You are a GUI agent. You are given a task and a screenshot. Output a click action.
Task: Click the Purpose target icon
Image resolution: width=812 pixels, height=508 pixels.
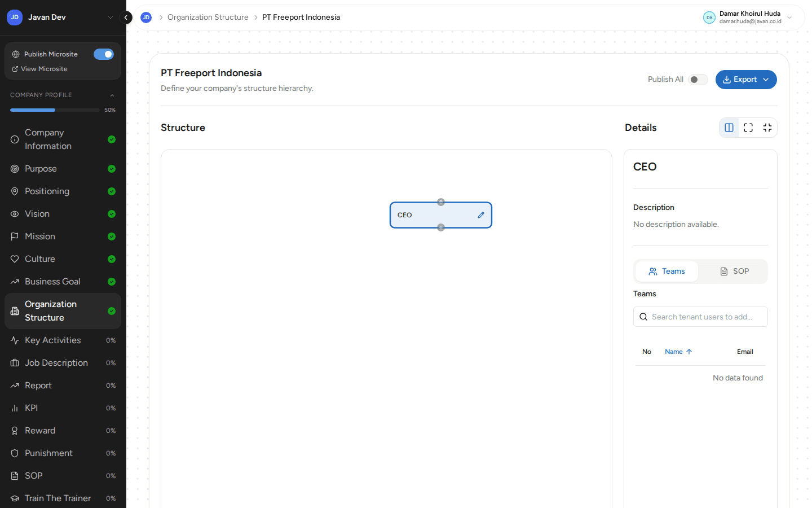[15, 169]
